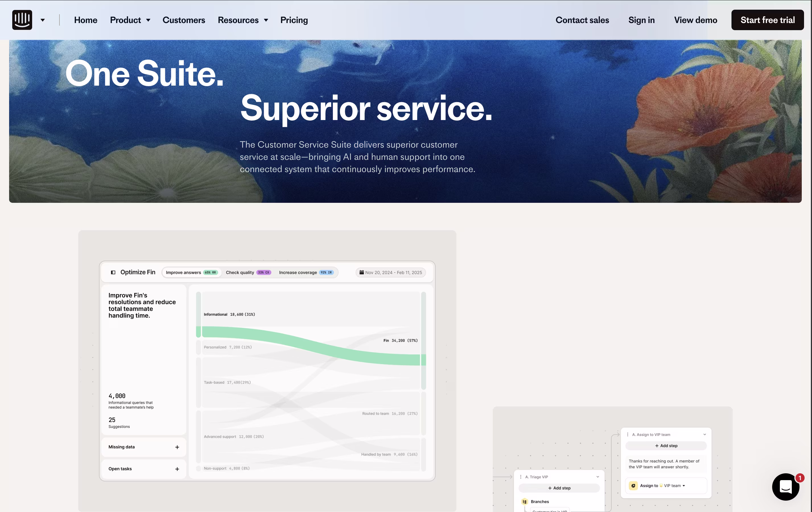Viewport: 812px width, 512px height.
Task: Click the 65% RR green badge
Action: coord(211,272)
